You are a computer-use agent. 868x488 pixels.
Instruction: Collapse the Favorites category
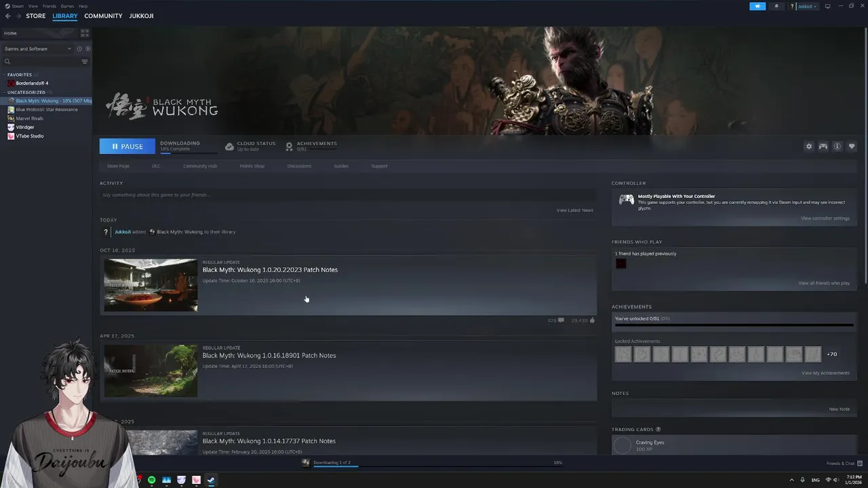pyautogui.click(x=4, y=75)
